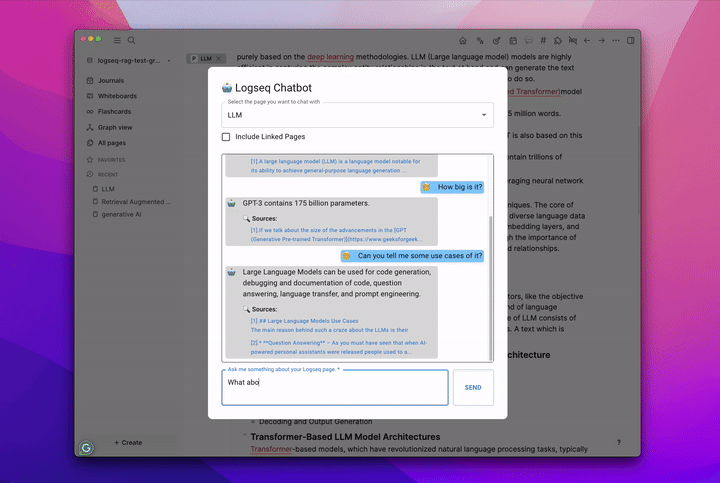Navigate back with the left arrow
The height and width of the screenshot is (483, 720).
pyautogui.click(x=587, y=40)
